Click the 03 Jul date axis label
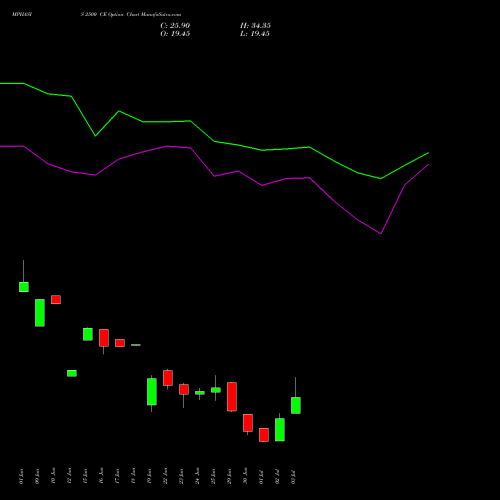 point(293,477)
